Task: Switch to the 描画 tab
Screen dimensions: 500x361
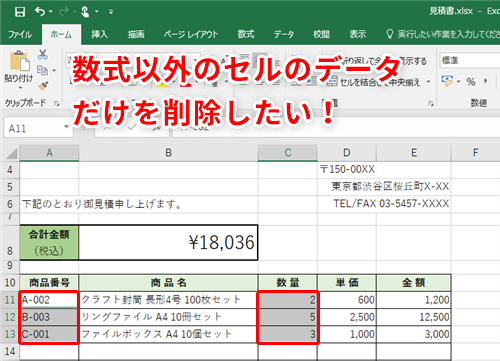Action: (136, 34)
